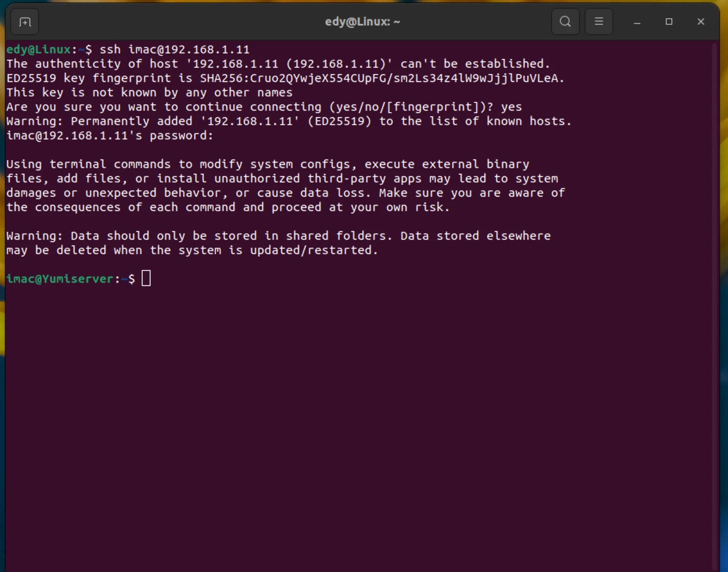Click the empty terminal background area

358,418
